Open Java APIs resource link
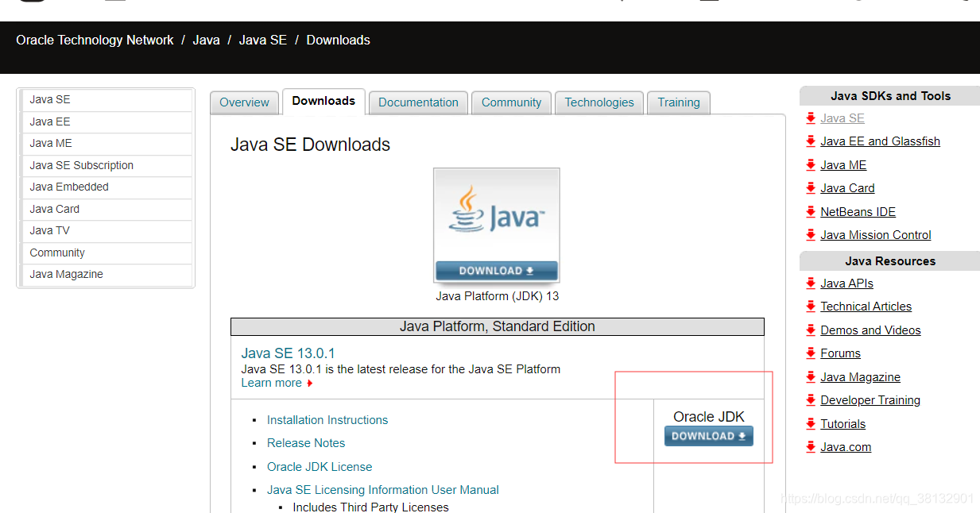This screenshot has width=980, height=513. pyautogui.click(x=846, y=283)
